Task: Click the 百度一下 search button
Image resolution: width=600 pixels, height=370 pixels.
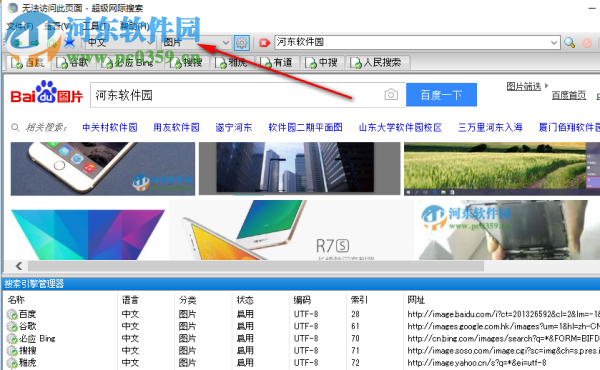Action: pos(441,95)
